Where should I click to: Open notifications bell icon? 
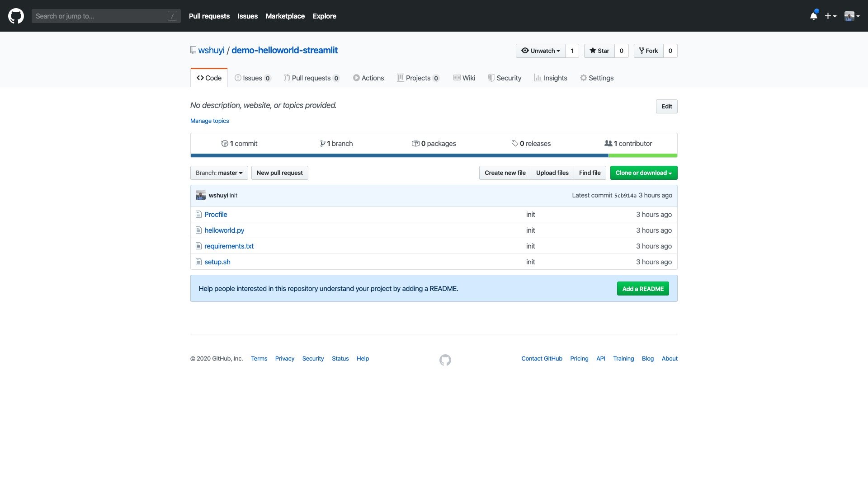[x=814, y=16]
